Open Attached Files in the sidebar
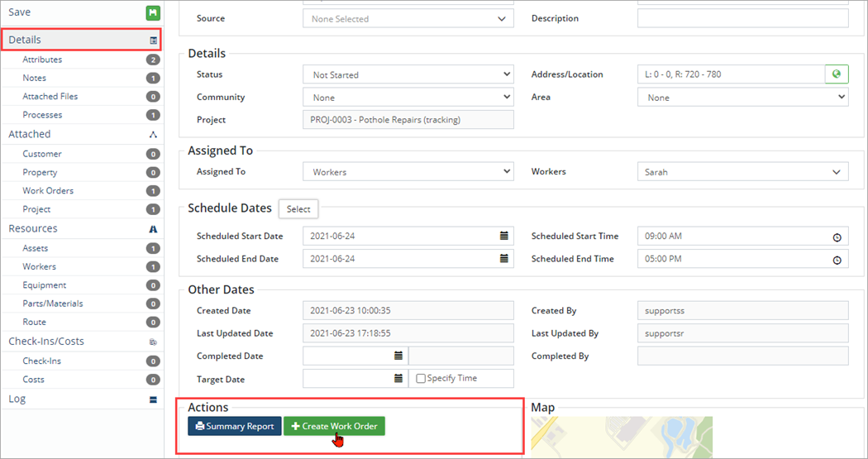The height and width of the screenshot is (459, 868). coord(50,96)
